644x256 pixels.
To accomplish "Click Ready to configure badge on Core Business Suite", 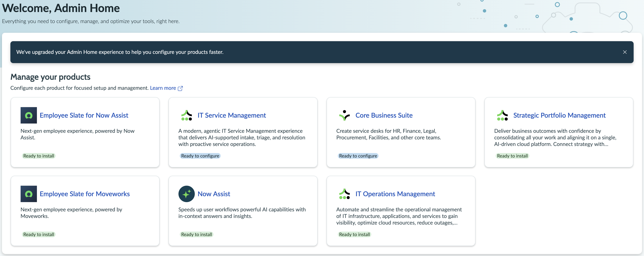I will pyautogui.click(x=358, y=156).
